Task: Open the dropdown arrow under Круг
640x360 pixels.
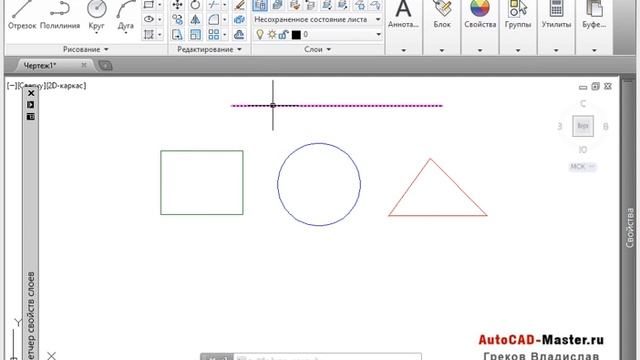Action: pyautogui.click(x=96, y=33)
